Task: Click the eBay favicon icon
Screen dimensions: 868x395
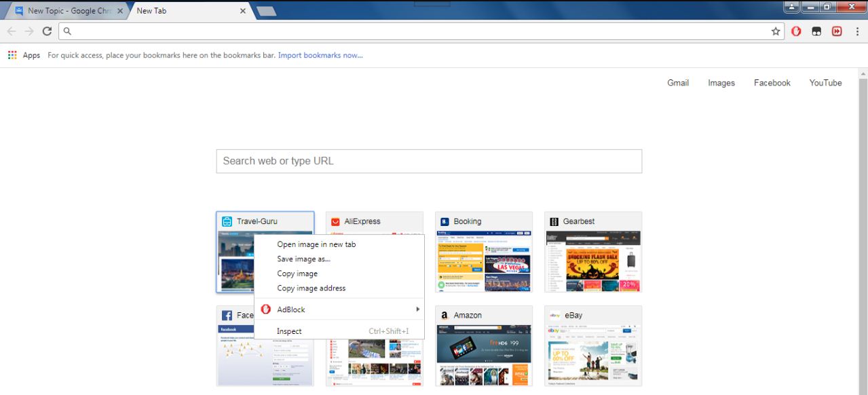Action: point(554,316)
